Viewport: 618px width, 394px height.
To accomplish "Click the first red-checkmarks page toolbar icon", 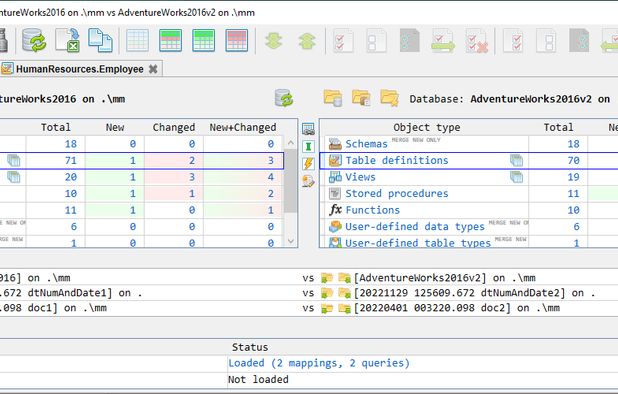I will pyautogui.click(x=343, y=40).
